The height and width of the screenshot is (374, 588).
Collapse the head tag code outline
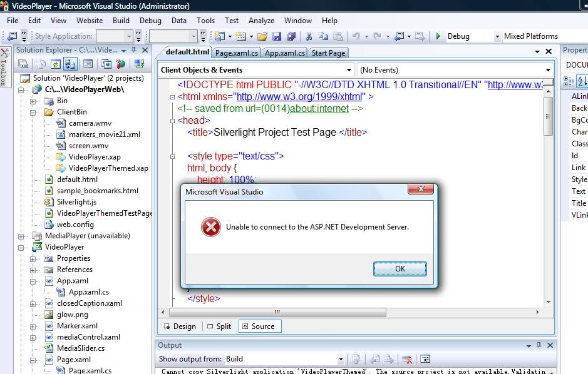172,121
